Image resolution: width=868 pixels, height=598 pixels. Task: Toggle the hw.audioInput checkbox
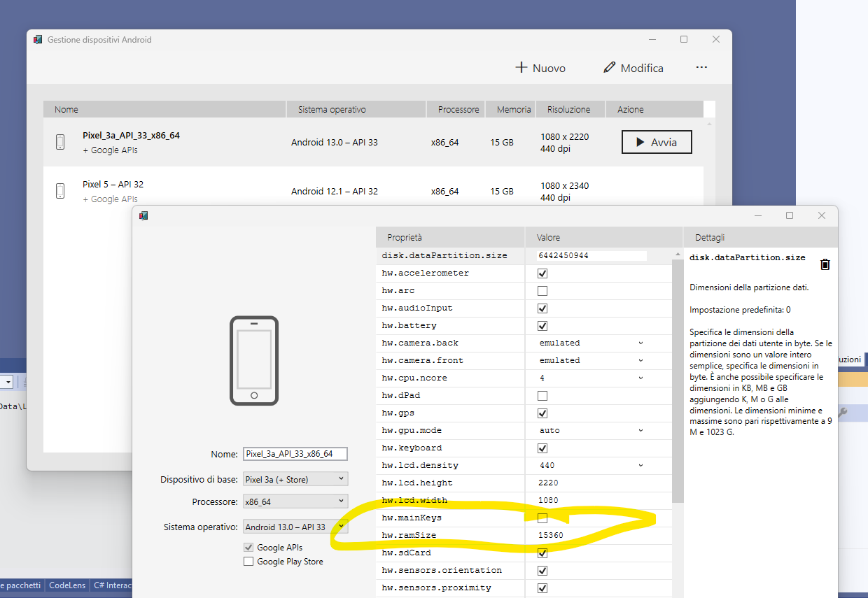click(542, 308)
